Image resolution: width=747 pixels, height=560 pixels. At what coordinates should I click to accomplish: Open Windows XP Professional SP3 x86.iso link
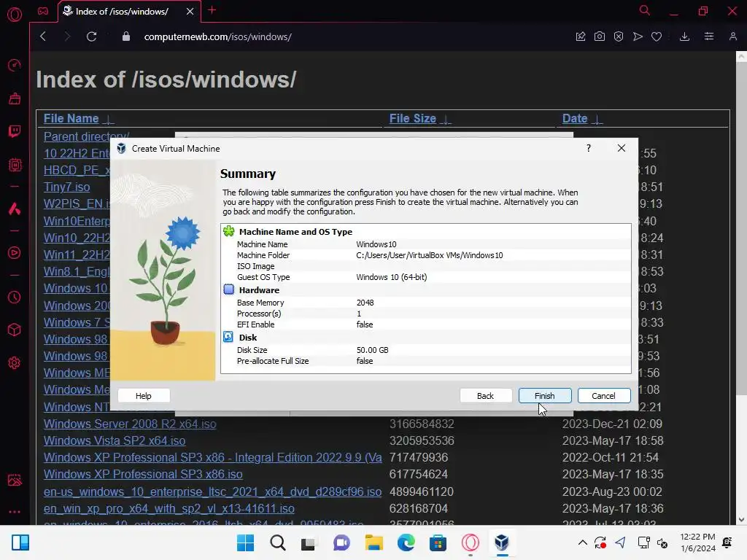(143, 474)
